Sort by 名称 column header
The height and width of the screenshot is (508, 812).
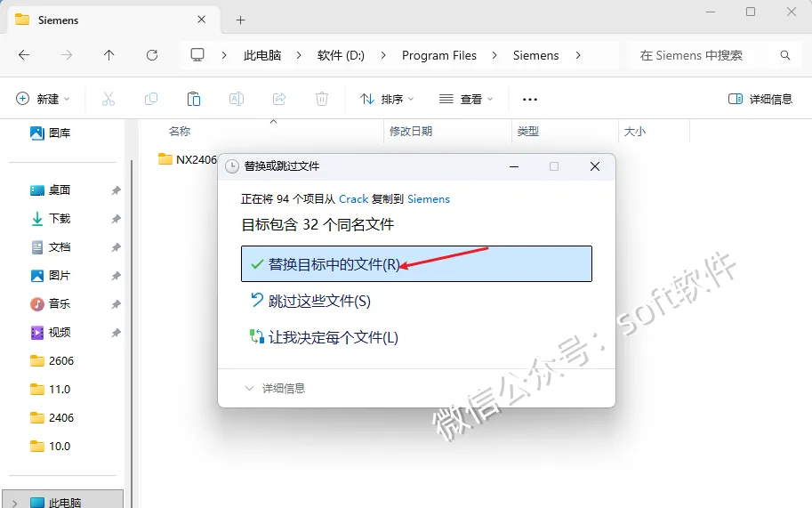pyautogui.click(x=180, y=132)
